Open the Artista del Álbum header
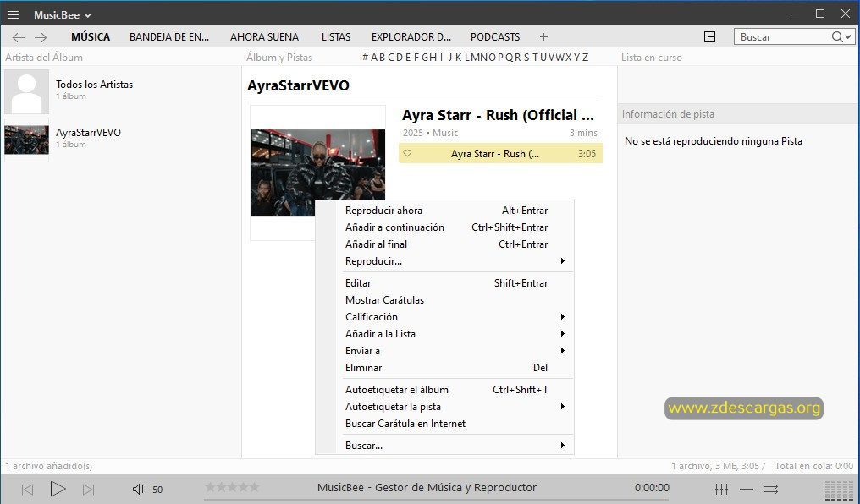 44,57
